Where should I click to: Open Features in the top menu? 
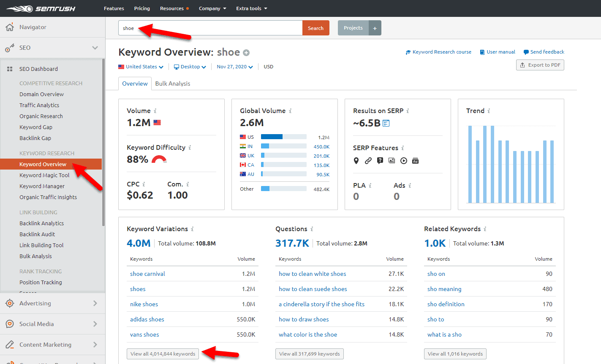point(114,8)
